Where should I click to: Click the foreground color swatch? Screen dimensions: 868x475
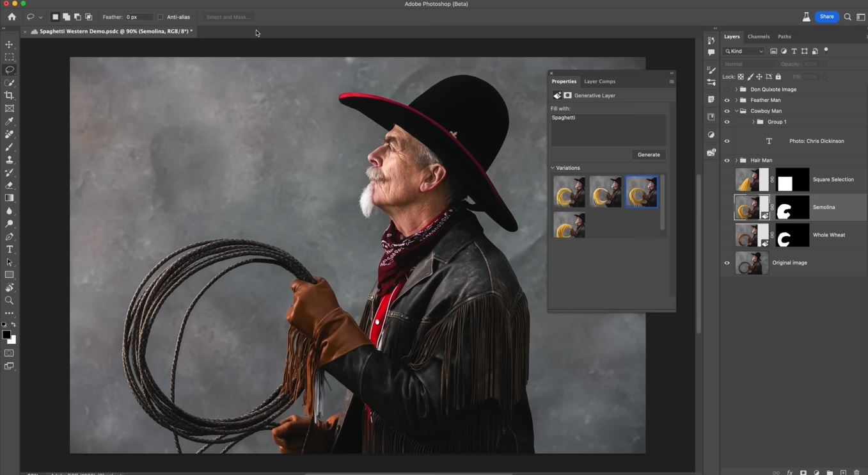coord(6,335)
